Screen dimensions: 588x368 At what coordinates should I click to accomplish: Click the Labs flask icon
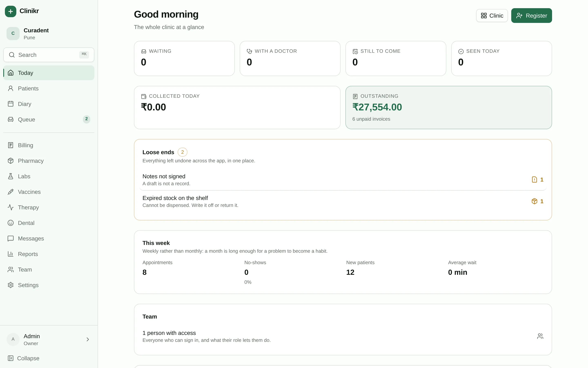coord(10,176)
